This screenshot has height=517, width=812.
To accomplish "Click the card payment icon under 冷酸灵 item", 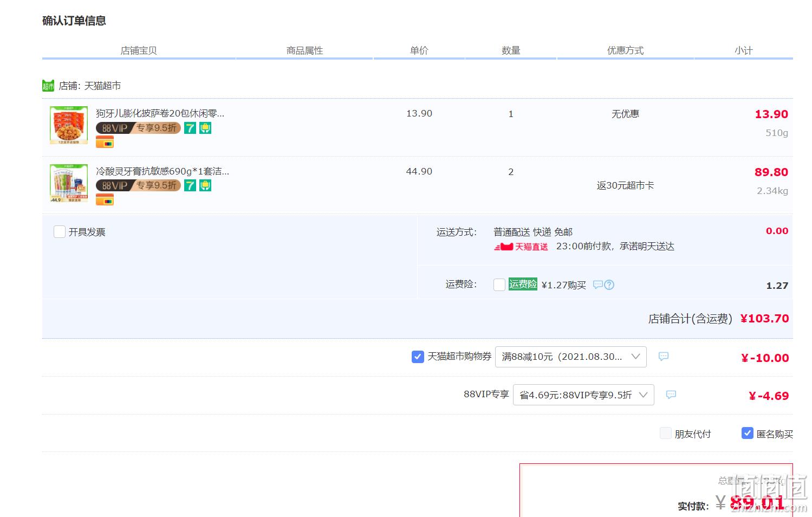I will (105, 199).
